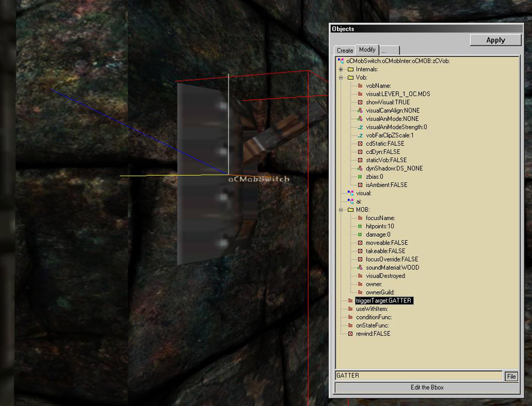Click the Objects window title bar
The image size is (532, 406).
[x=426, y=29]
